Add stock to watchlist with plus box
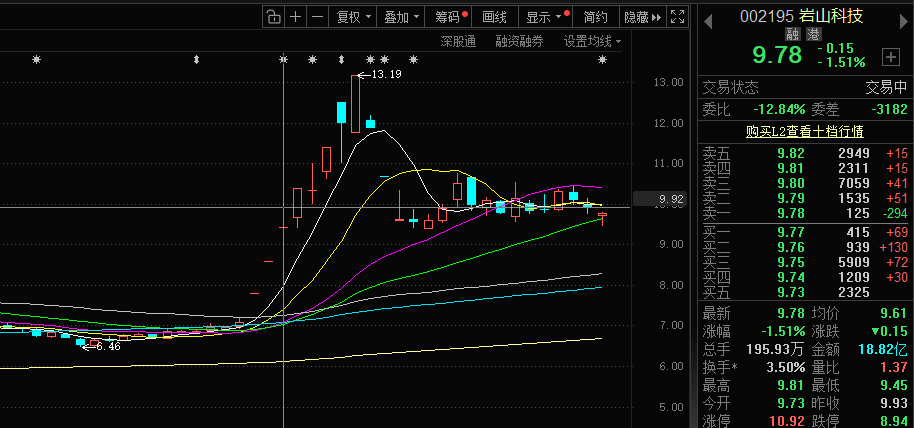 pyautogui.click(x=889, y=56)
